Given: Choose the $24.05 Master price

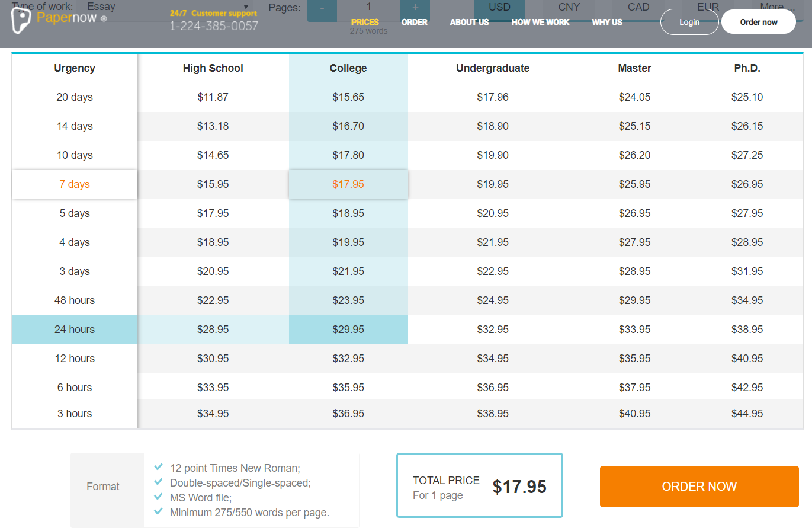Looking at the screenshot, I should point(634,97).
